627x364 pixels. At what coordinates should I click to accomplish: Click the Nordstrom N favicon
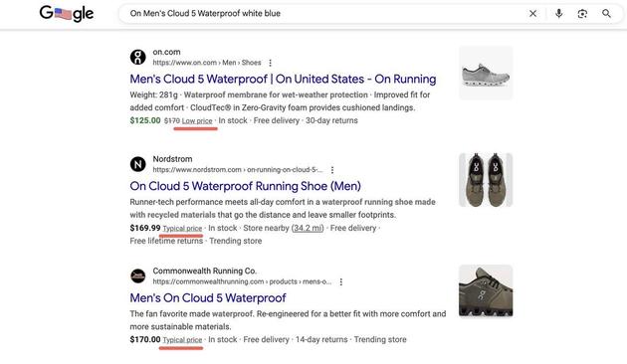click(138, 164)
